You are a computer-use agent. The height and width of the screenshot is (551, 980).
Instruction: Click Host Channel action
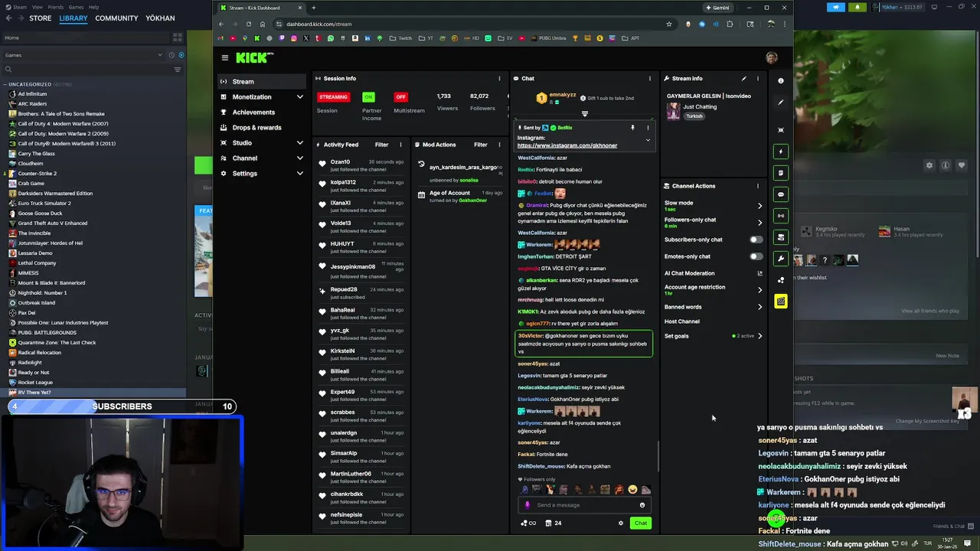pos(682,321)
